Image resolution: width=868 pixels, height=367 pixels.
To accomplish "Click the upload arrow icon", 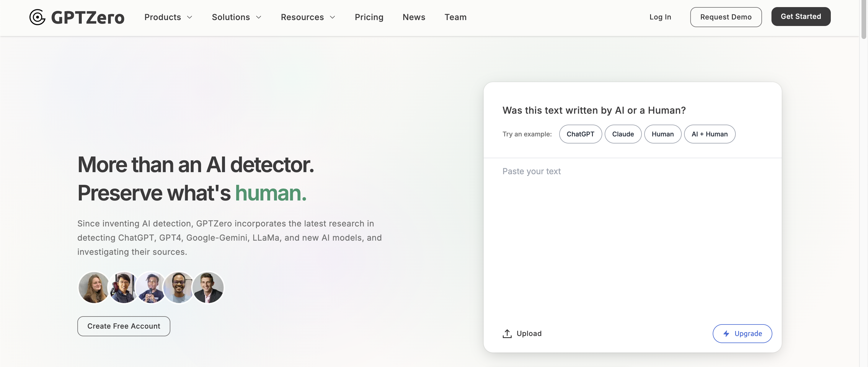I will (x=507, y=333).
